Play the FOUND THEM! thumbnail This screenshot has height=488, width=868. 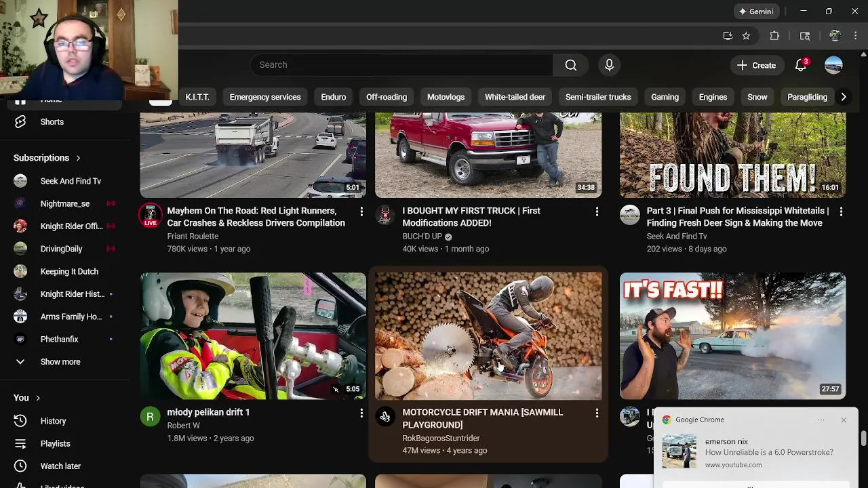tap(732, 155)
